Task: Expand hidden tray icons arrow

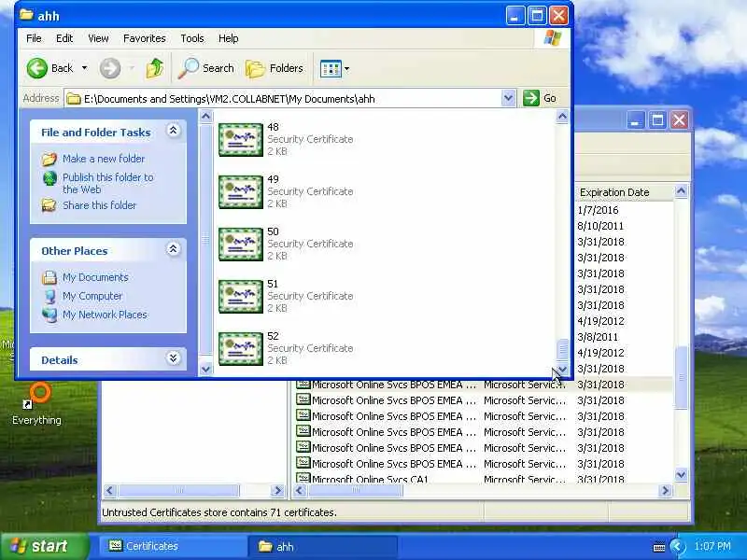Action: (x=677, y=546)
